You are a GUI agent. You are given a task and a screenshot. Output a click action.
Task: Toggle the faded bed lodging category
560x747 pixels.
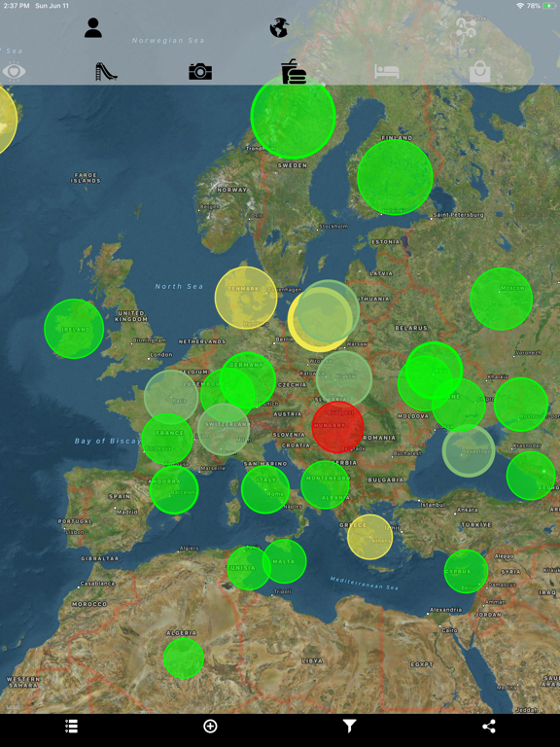[x=386, y=71]
